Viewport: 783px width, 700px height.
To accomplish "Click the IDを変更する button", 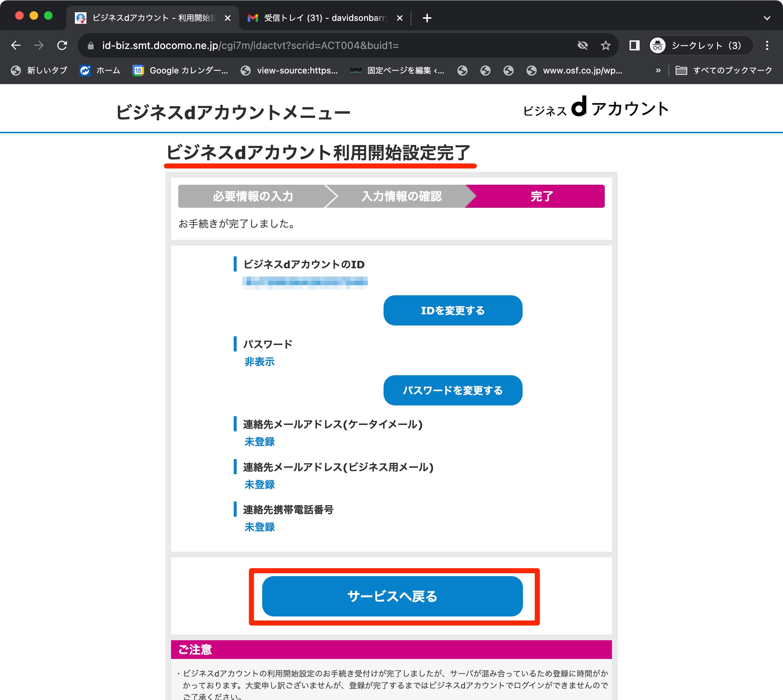I will 452,310.
